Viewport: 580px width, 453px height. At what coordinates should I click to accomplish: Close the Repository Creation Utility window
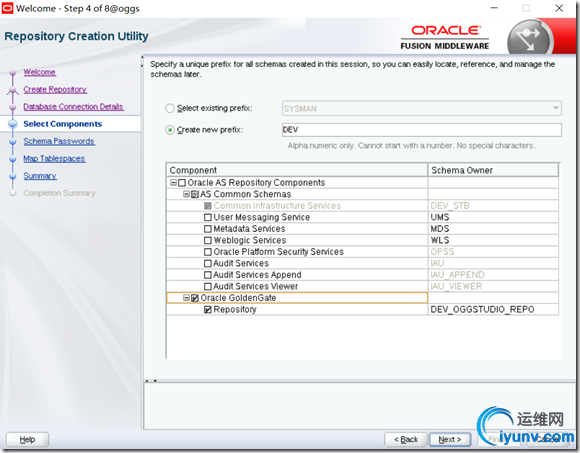coord(559,8)
